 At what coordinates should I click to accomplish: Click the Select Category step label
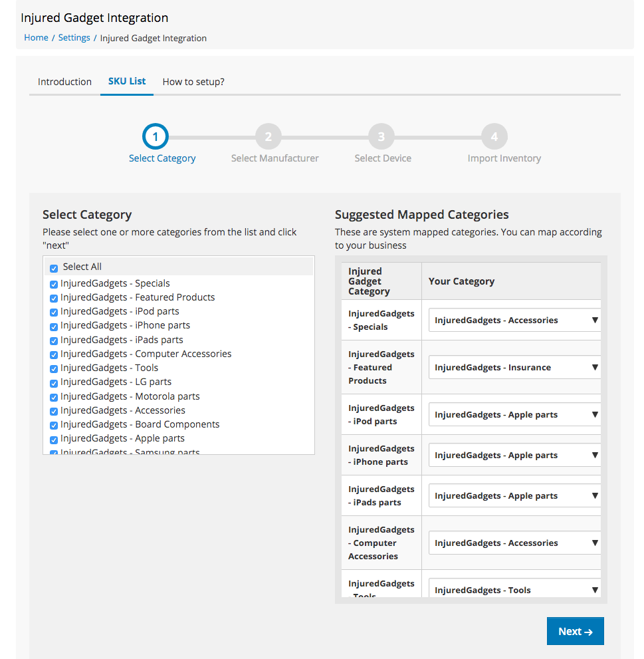click(x=162, y=158)
